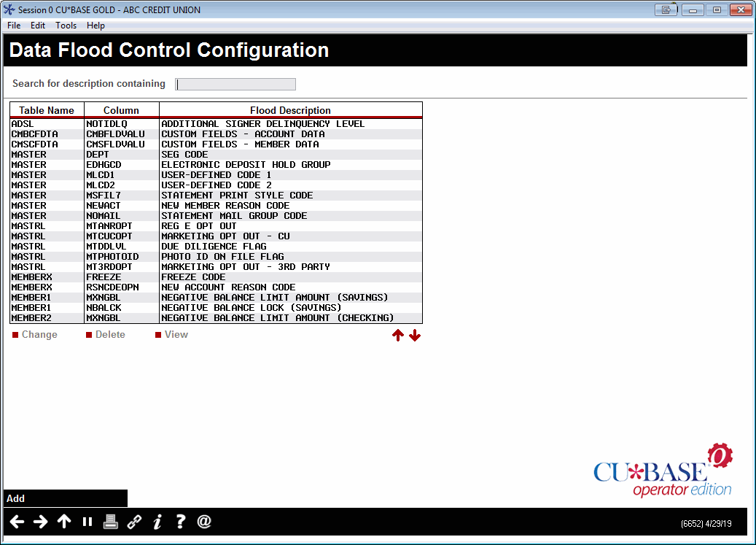Click the description search input field

(235, 85)
